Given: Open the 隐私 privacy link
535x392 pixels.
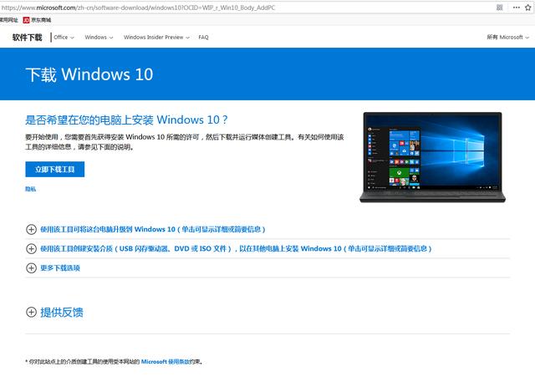Looking at the screenshot, I should point(30,190).
